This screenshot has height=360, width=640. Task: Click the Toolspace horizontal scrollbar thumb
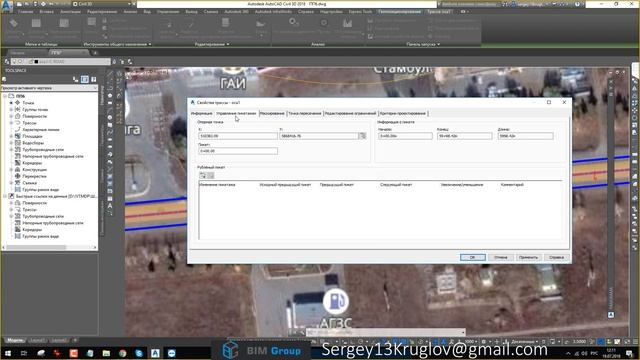(36, 247)
